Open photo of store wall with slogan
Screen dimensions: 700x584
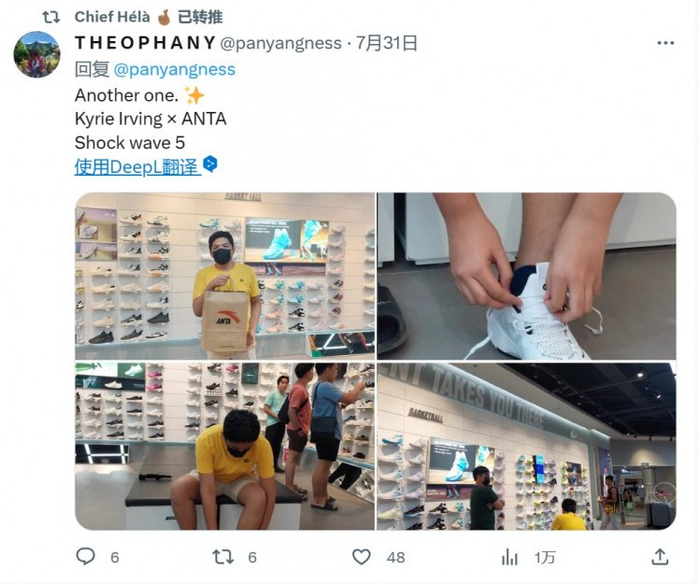point(526,446)
